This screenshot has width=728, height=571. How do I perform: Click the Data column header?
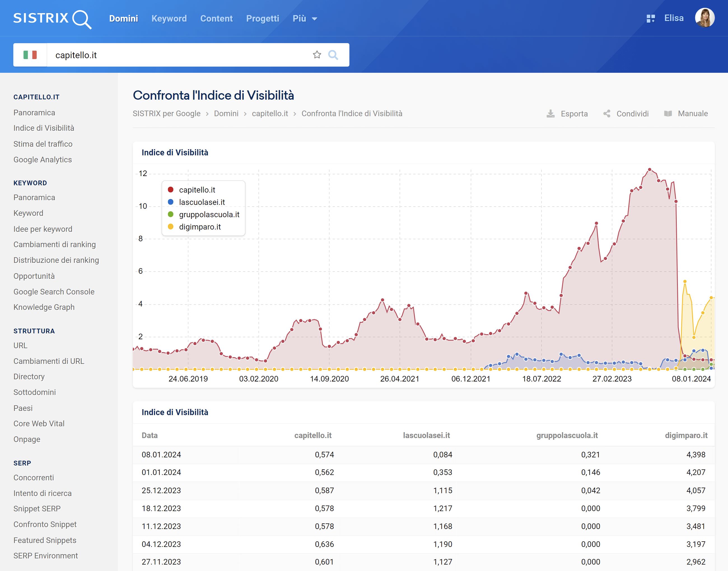[x=150, y=435]
